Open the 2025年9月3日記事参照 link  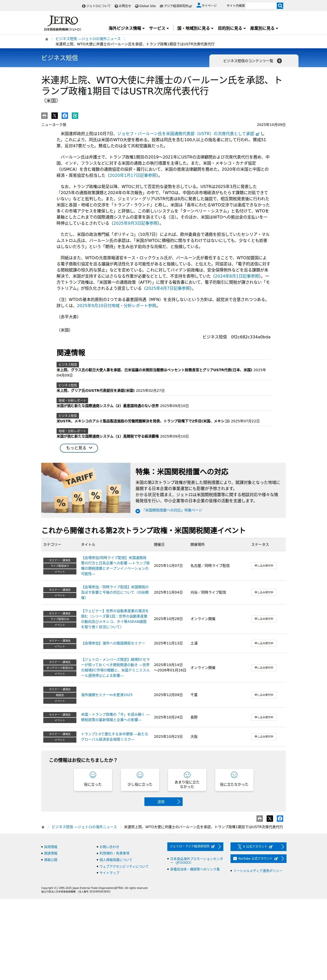(135, 223)
